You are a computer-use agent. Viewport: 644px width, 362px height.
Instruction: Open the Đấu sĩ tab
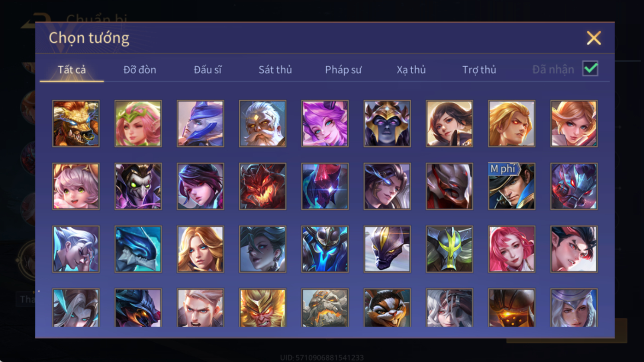pyautogui.click(x=207, y=70)
